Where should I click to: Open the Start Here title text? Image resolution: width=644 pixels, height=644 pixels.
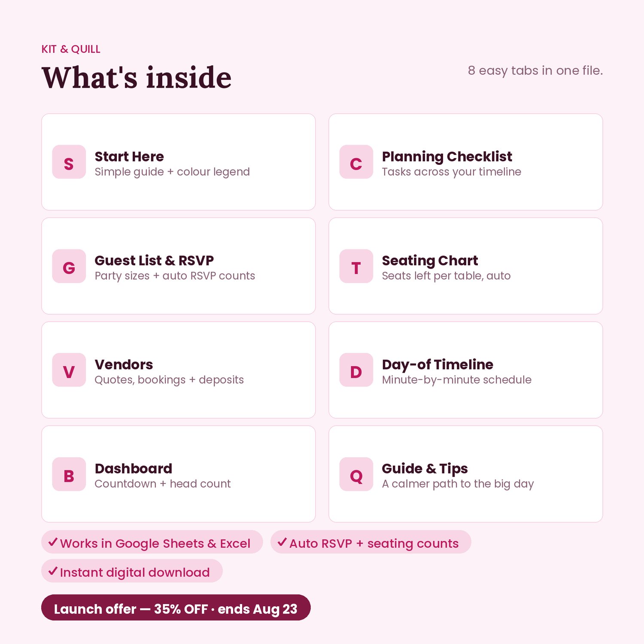pos(129,156)
